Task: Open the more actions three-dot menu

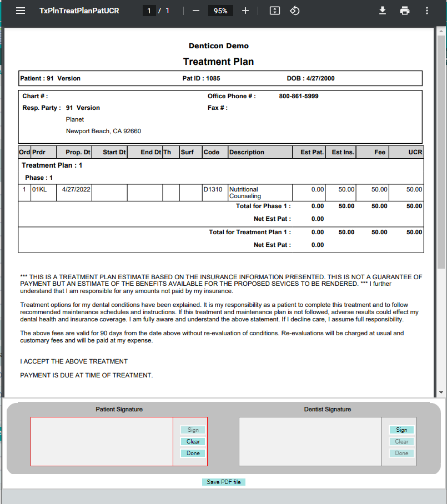Action: (x=427, y=11)
